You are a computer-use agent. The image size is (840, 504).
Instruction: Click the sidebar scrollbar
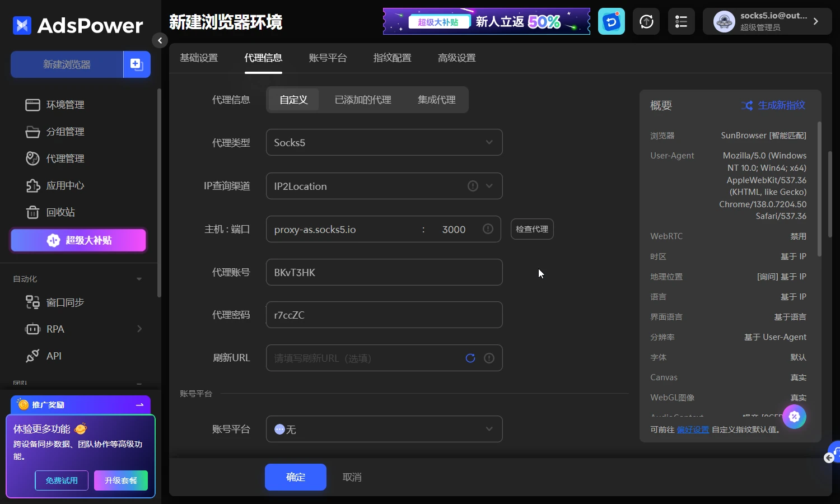point(159,193)
